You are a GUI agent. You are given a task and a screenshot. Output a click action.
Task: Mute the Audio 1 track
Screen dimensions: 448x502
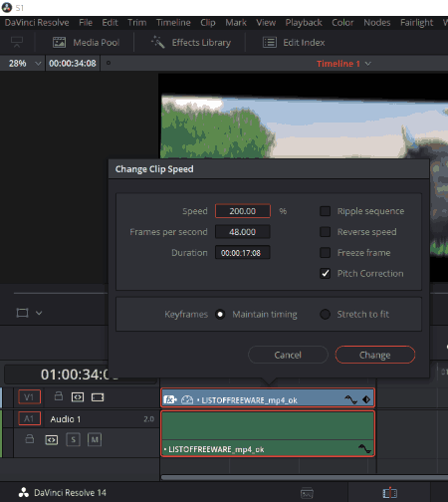click(x=95, y=440)
